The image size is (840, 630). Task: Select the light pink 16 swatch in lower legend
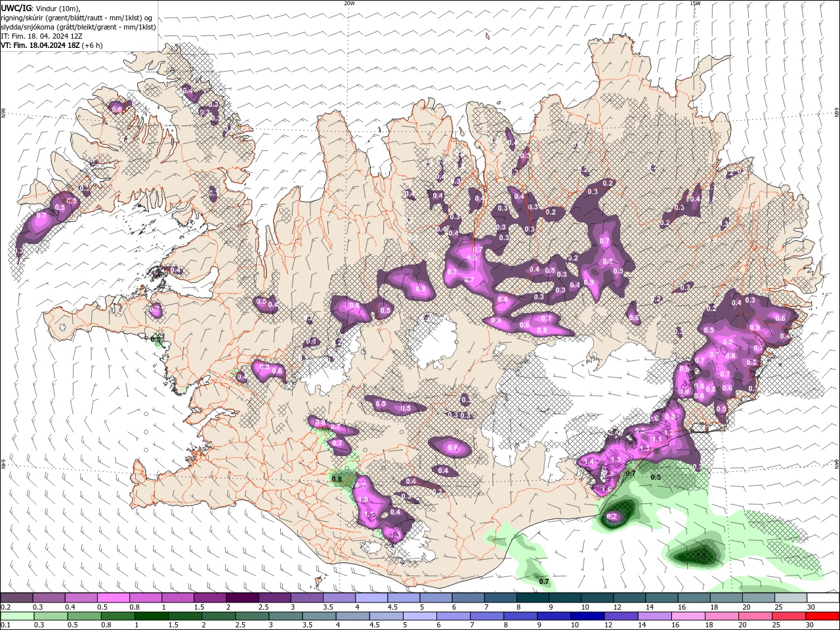[x=689, y=616]
